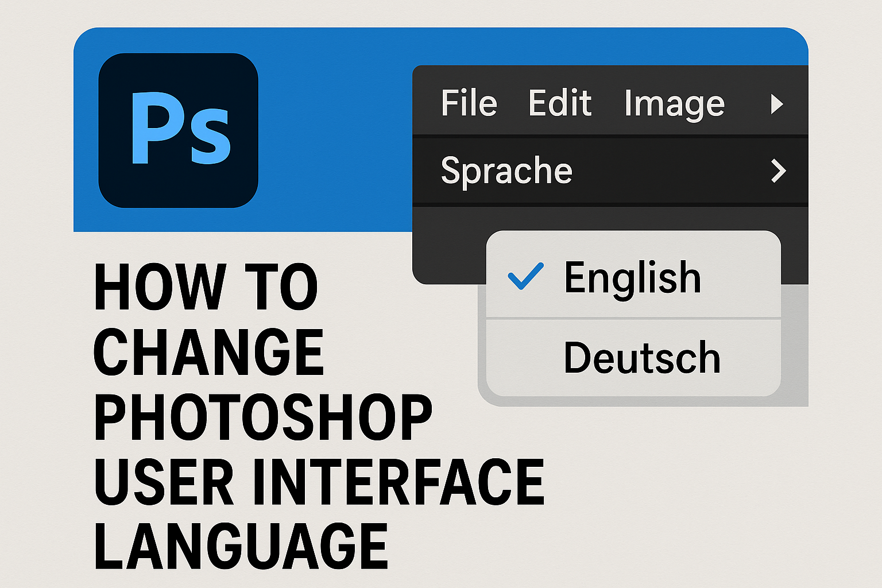The image size is (882, 588).
Task: Click the Deutsch entry in the dropdown
Action: click(641, 357)
